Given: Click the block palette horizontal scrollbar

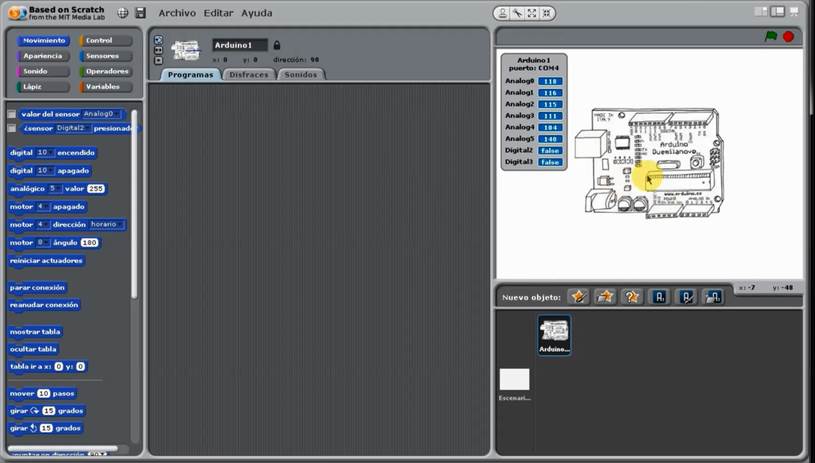Looking at the screenshot, I should [x=62, y=448].
